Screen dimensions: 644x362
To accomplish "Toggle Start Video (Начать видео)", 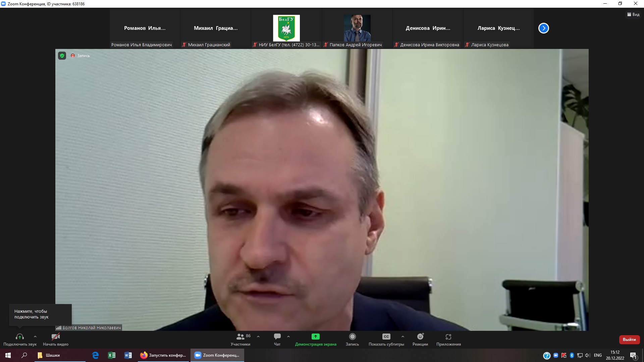I will pos(56,337).
